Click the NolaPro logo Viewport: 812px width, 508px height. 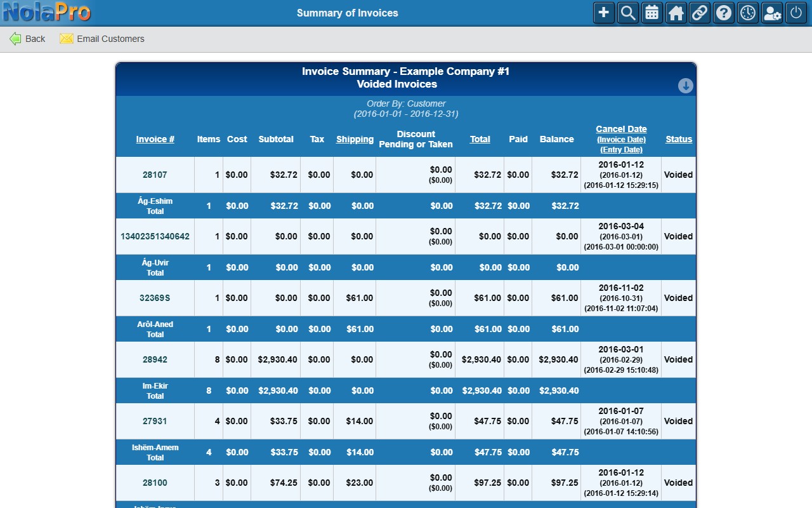point(46,12)
